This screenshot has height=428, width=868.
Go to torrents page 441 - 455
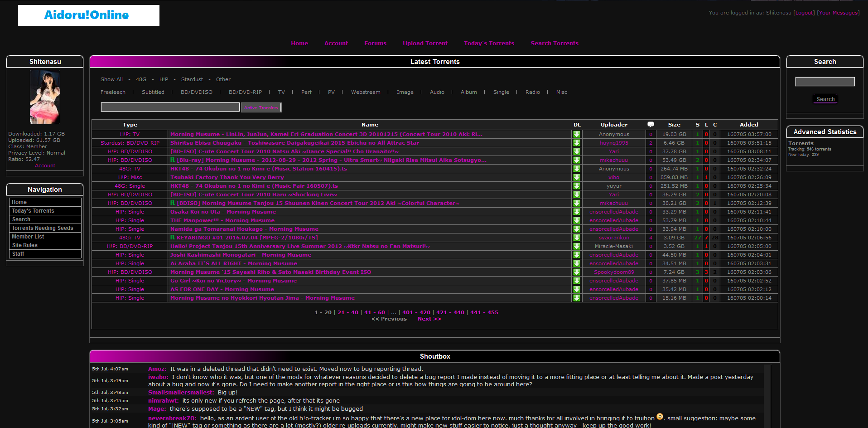click(484, 312)
